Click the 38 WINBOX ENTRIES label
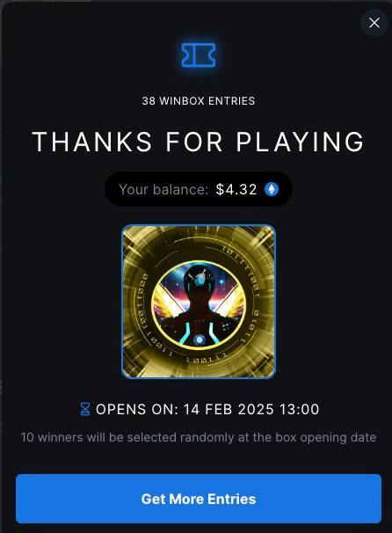 (x=199, y=101)
